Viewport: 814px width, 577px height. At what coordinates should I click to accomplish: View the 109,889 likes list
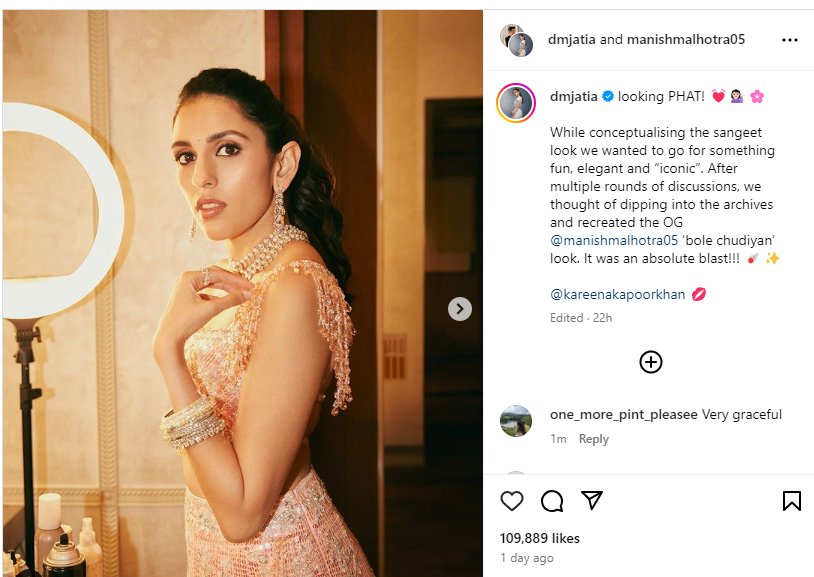(542, 537)
